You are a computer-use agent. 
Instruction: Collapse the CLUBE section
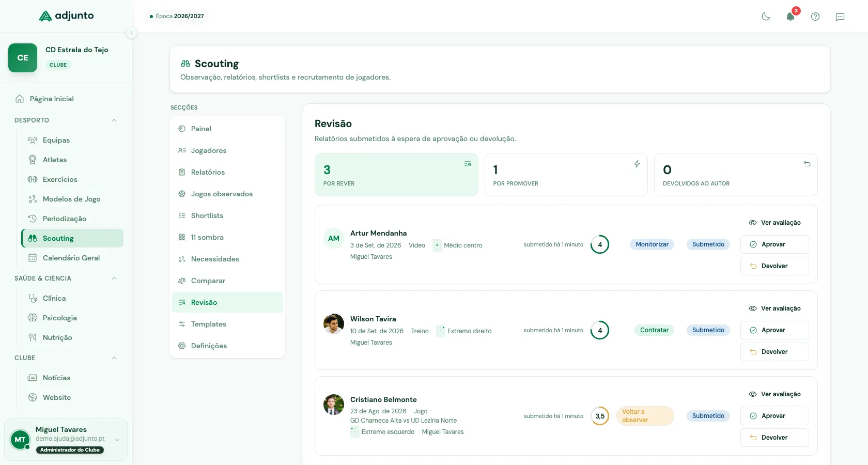114,358
